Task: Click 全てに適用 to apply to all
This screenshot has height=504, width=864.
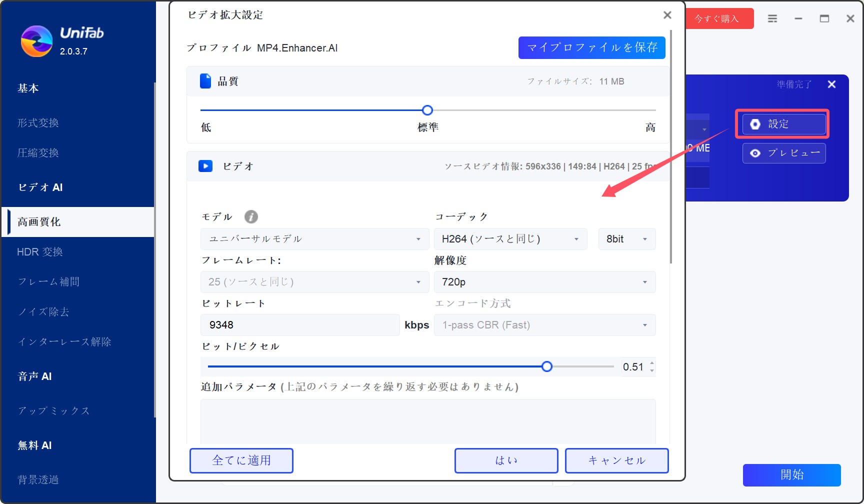Action: tap(241, 460)
